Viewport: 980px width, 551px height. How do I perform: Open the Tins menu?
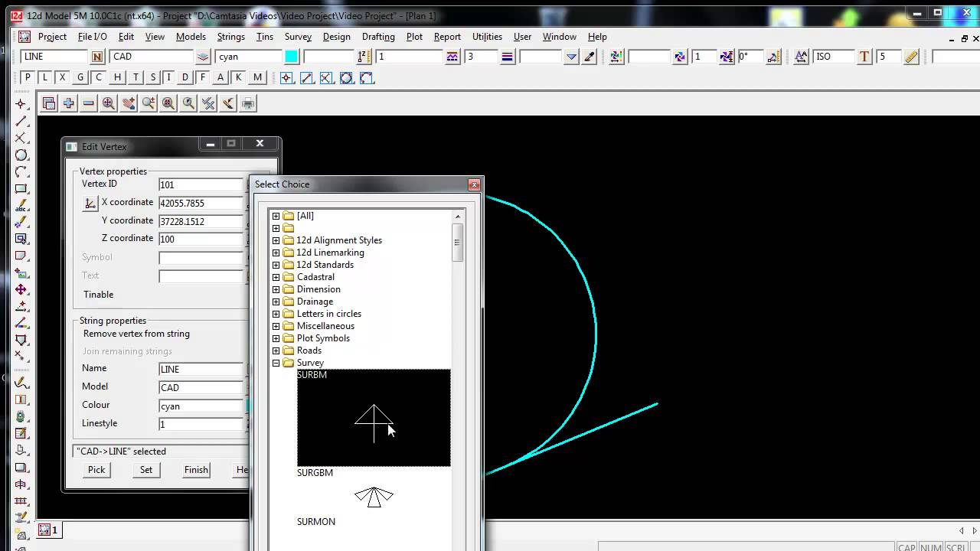265,37
